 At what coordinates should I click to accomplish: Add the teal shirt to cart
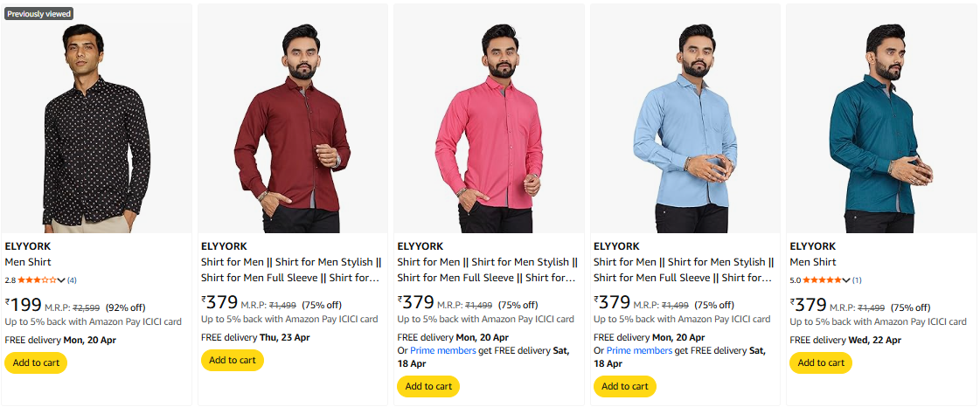(821, 362)
